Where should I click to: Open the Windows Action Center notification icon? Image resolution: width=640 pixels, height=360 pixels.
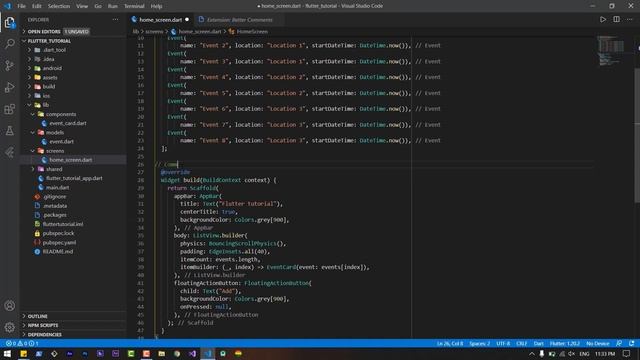(x=627, y=354)
